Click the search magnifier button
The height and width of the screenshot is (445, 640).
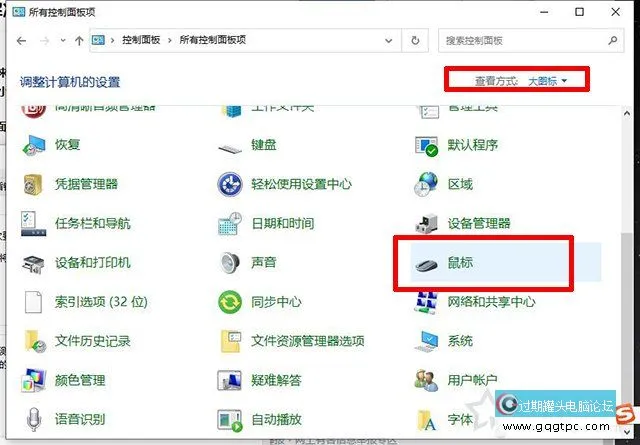click(613, 40)
